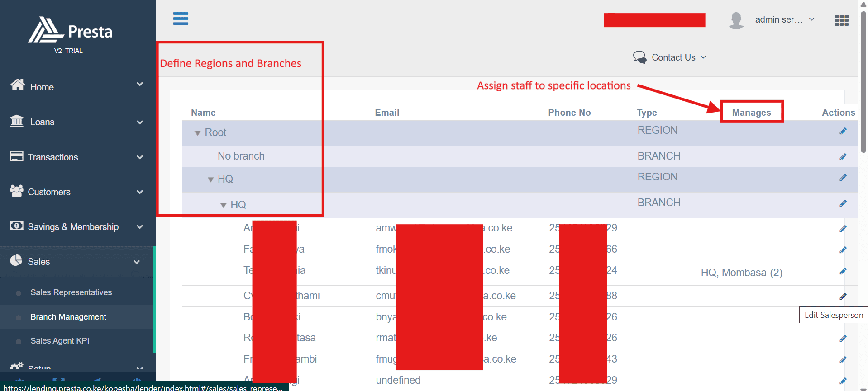Click the Loans bank icon
The height and width of the screenshot is (391, 868).
point(17,121)
